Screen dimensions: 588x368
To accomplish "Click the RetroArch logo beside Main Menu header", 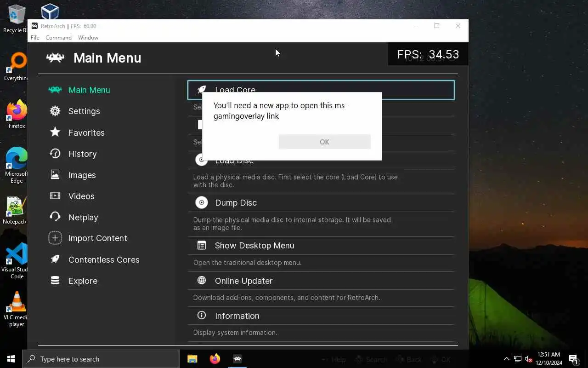I will 55,58.
